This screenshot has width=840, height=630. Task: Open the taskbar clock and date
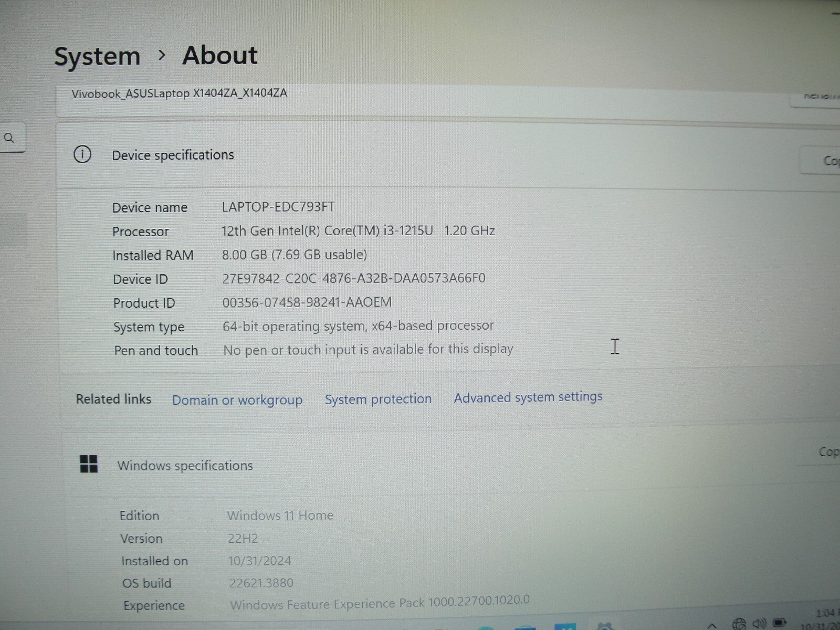point(822,619)
